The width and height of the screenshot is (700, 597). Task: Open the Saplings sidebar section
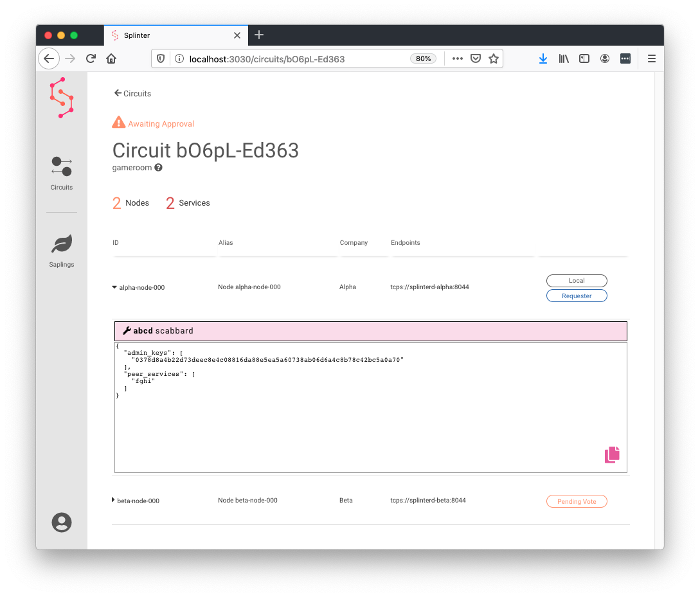tap(62, 251)
